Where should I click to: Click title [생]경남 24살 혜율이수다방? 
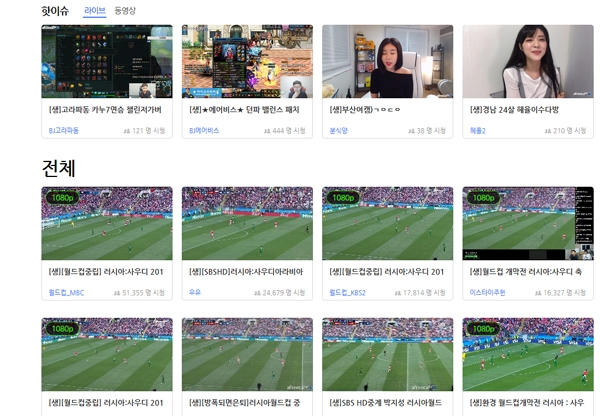pos(514,110)
